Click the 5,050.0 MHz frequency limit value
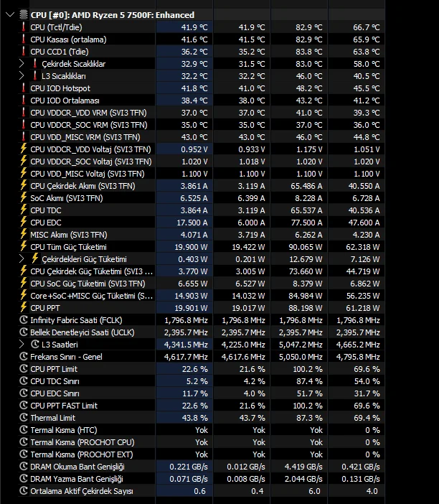The image size is (439, 504). click(x=301, y=357)
